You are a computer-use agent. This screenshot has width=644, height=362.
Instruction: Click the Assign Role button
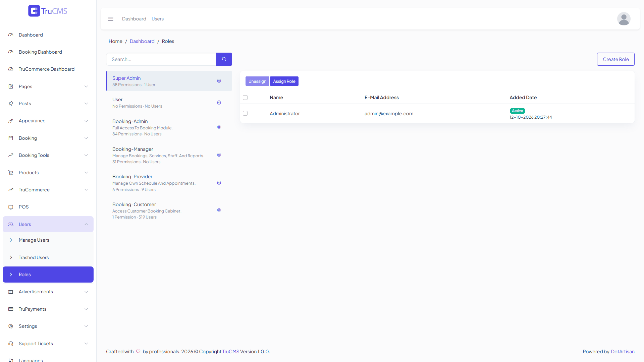284,81
